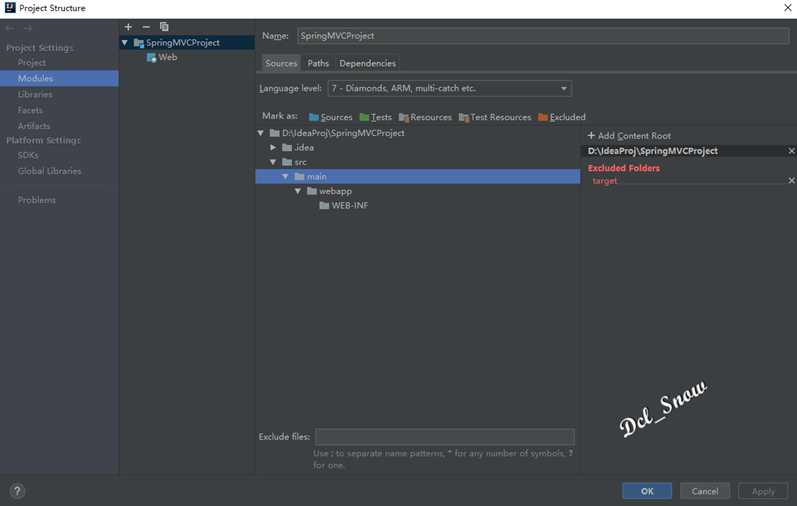Click the Exclude files input field

[445, 437]
